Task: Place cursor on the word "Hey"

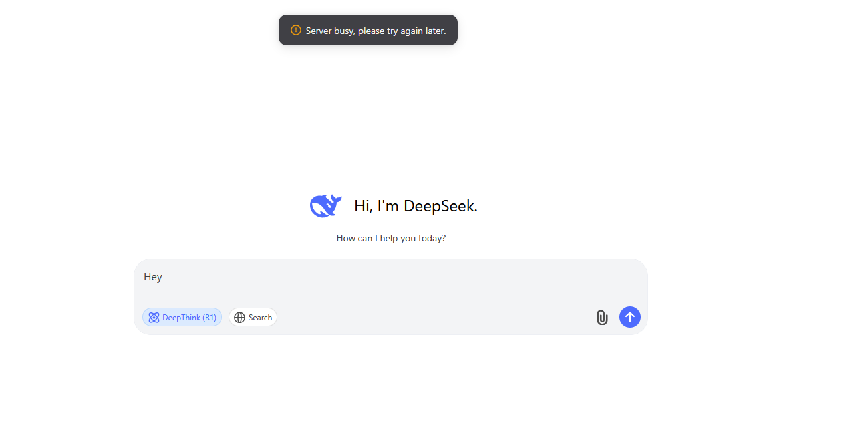Action: 152,277
